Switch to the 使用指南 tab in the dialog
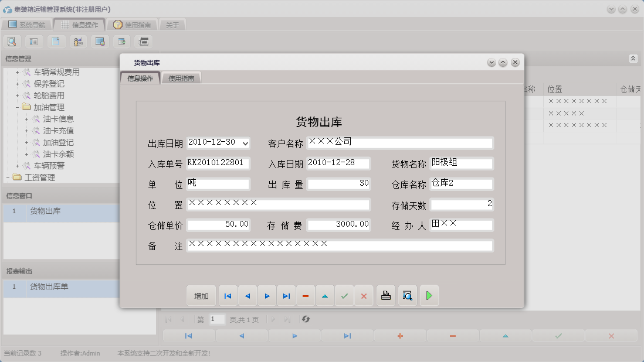Screen dimensions: 644x362 [181, 77]
